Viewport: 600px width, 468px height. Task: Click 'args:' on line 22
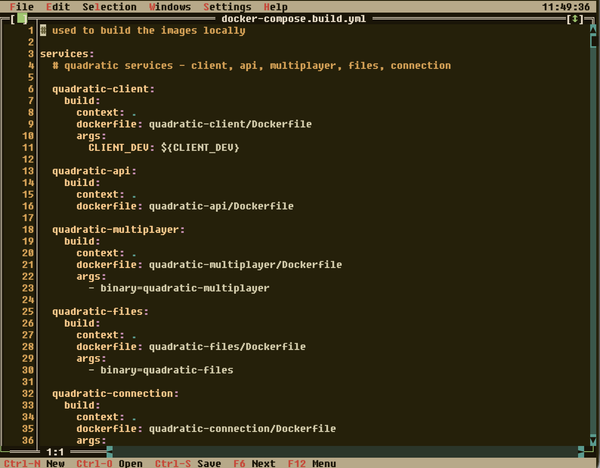[x=91, y=276]
